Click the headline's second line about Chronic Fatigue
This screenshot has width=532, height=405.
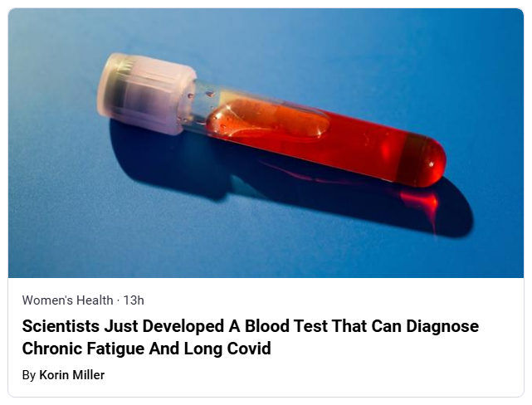[x=146, y=349]
